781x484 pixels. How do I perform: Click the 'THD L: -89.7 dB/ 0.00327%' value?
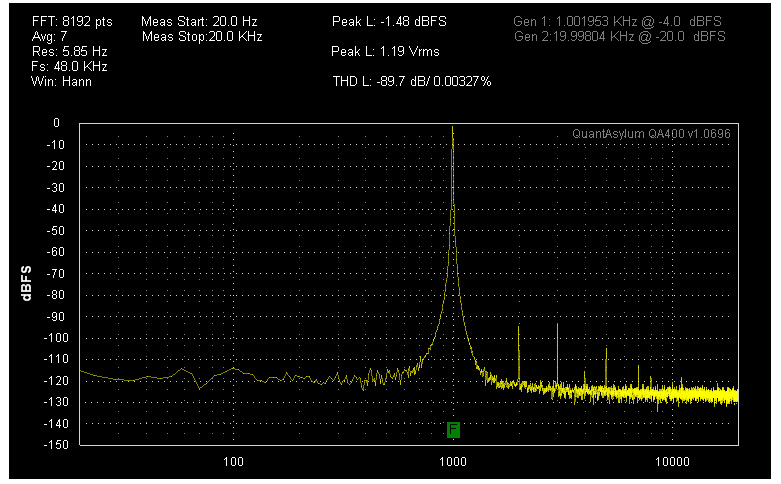tap(412, 81)
